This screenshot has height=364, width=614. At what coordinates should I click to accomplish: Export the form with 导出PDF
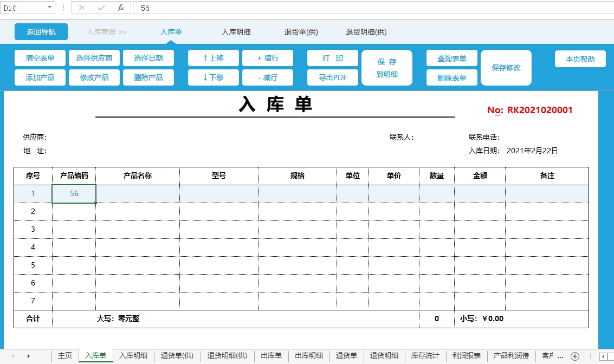click(x=333, y=77)
